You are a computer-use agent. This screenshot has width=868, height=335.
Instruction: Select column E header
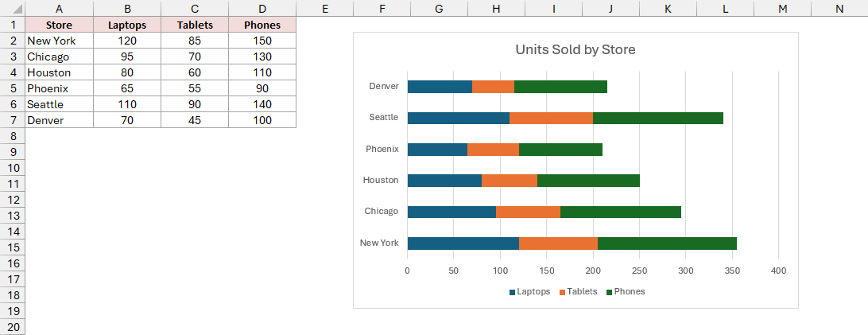point(325,8)
